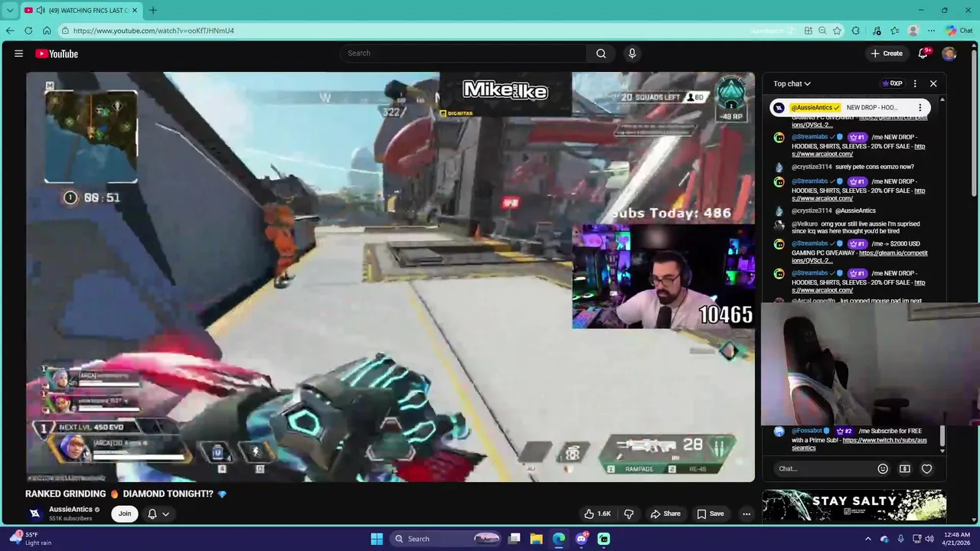Select the WATCHING FNCS browser tab
Screen dimensions: 980x551
[x=80, y=10]
